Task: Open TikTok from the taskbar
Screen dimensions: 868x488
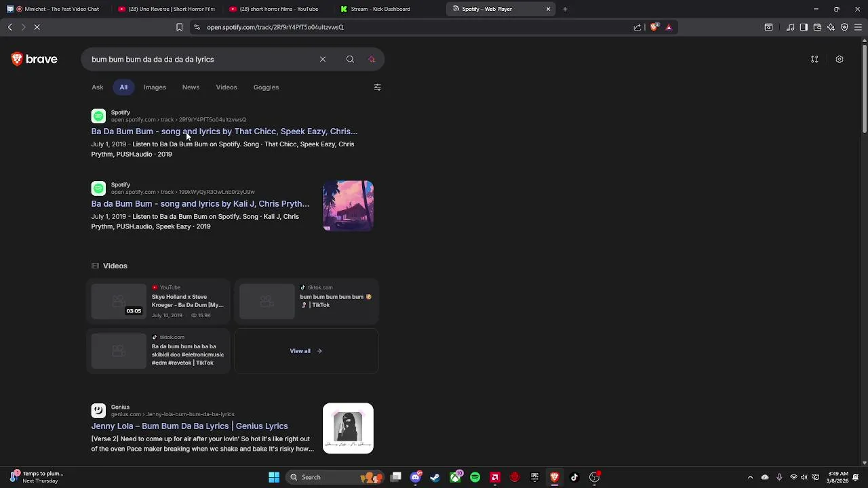Action: [x=574, y=477]
